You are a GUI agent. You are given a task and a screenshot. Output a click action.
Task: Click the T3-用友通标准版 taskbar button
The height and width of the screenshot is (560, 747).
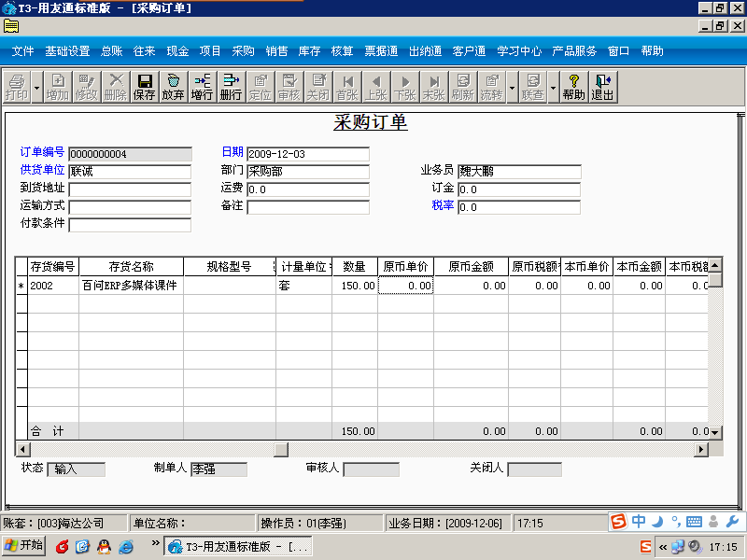[238, 546]
